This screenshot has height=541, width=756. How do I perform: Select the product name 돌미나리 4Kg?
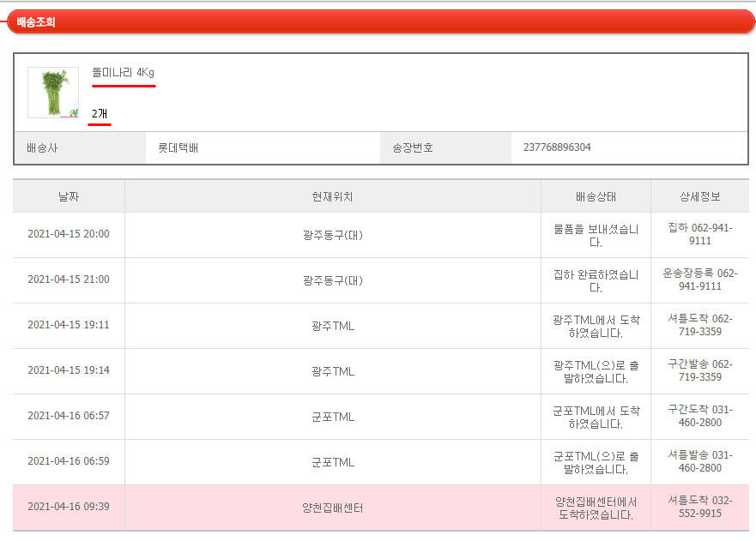coord(123,73)
